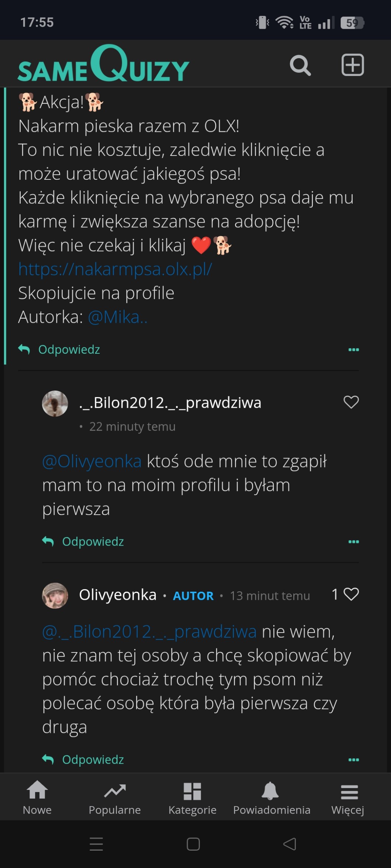This screenshot has width=391, height=868.
Task: Like the Bilon2012 prawdziwa comment
Action: pos(351,402)
